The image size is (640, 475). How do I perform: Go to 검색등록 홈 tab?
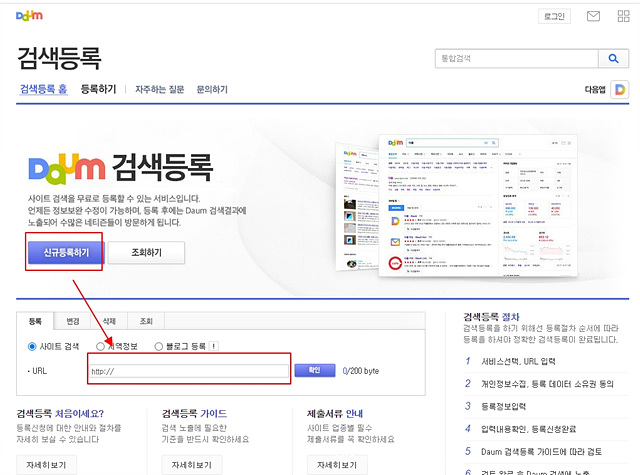(44, 89)
